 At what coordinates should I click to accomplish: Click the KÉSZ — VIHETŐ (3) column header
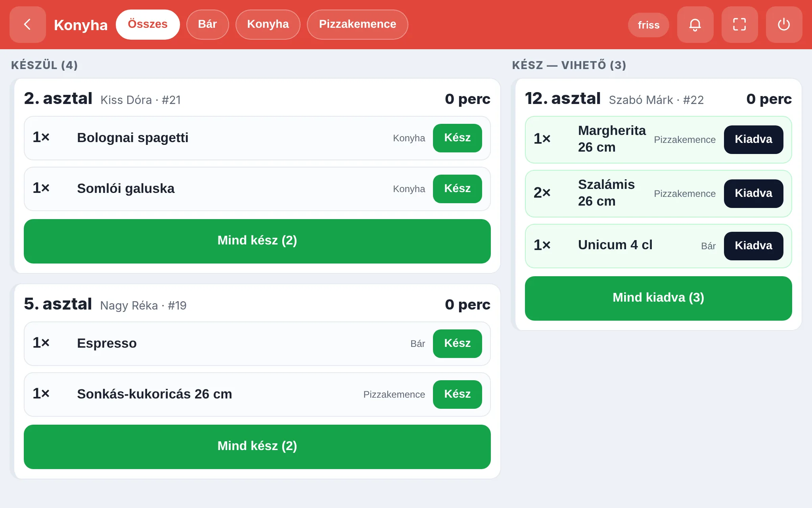(569, 65)
